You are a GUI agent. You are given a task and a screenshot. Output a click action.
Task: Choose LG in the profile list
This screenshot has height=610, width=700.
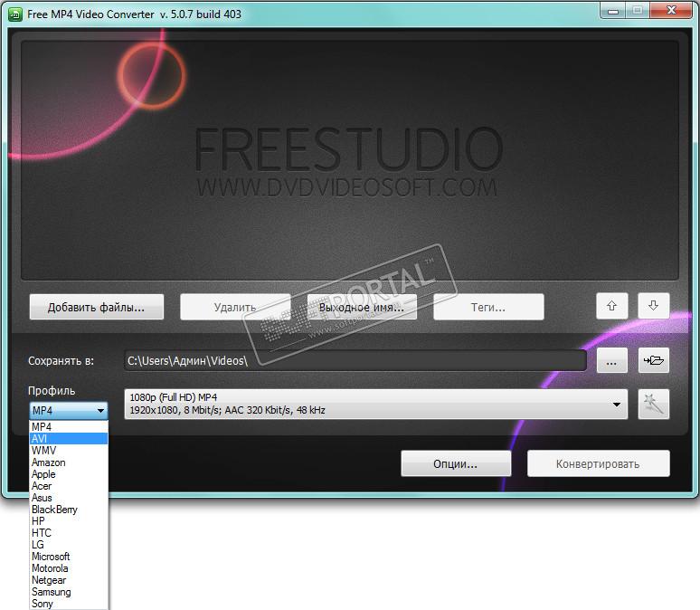pyautogui.click(x=69, y=545)
